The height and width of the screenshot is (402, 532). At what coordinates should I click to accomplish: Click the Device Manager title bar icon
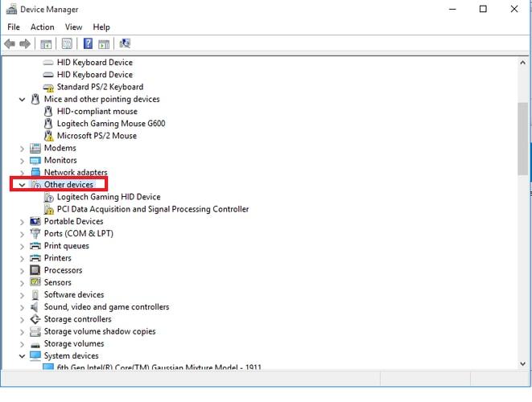(11, 9)
